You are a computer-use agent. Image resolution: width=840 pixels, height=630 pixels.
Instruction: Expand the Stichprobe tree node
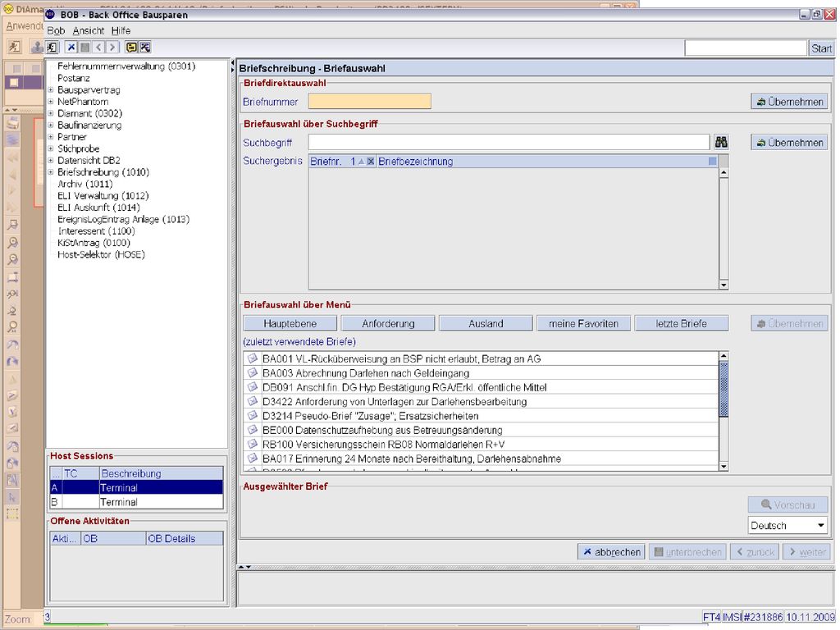click(x=50, y=149)
